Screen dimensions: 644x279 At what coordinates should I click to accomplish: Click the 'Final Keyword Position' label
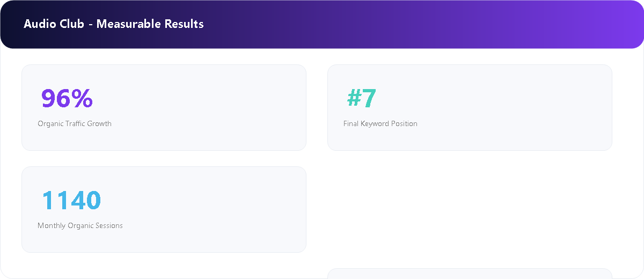(380, 123)
